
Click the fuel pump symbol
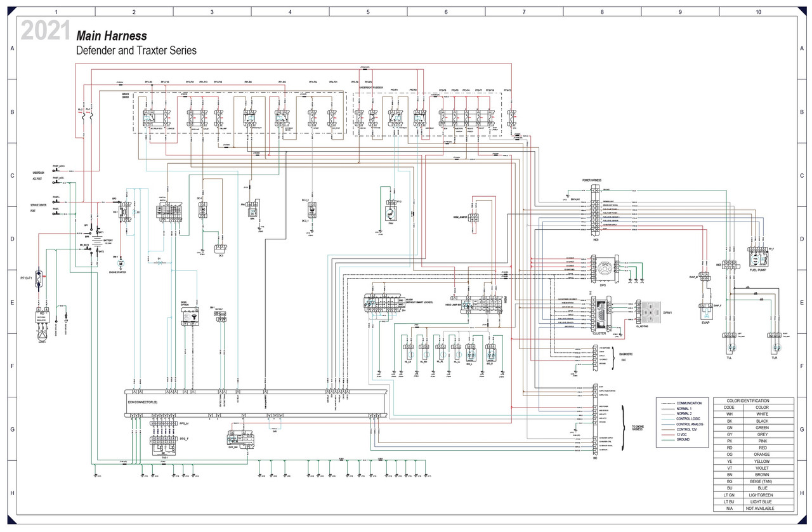(757, 258)
